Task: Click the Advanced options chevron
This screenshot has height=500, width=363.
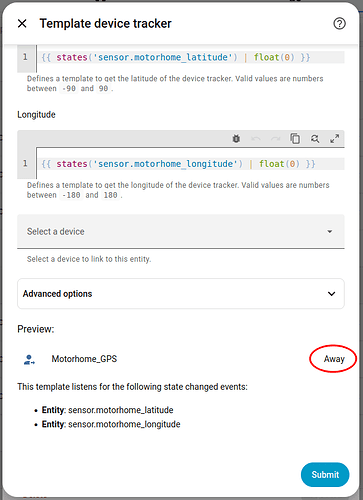Action: point(331,294)
